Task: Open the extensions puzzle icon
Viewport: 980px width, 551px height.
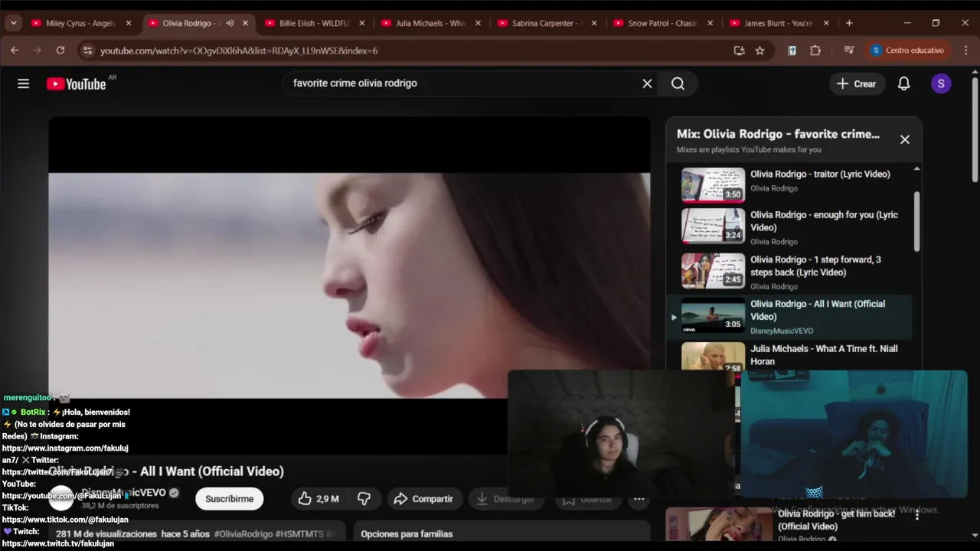Action: pos(815,51)
